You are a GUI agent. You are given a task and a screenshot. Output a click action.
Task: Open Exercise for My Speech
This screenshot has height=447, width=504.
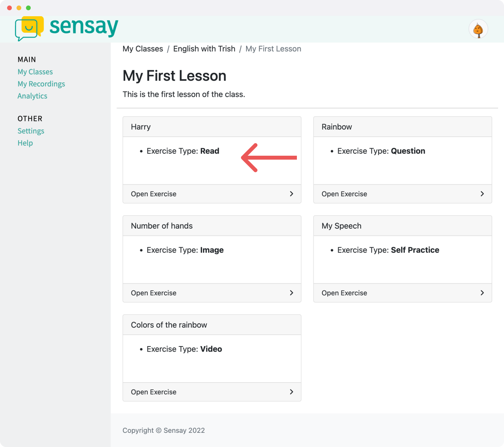click(x=402, y=293)
